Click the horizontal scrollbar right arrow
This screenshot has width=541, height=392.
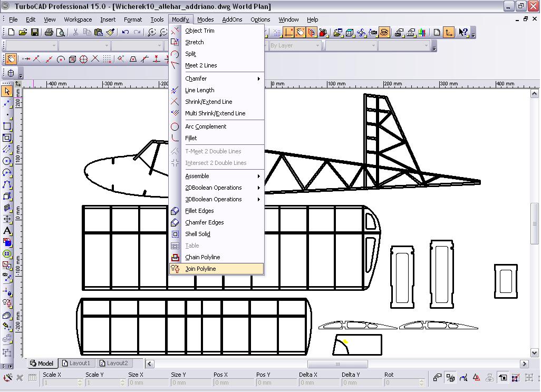[524, 364]
